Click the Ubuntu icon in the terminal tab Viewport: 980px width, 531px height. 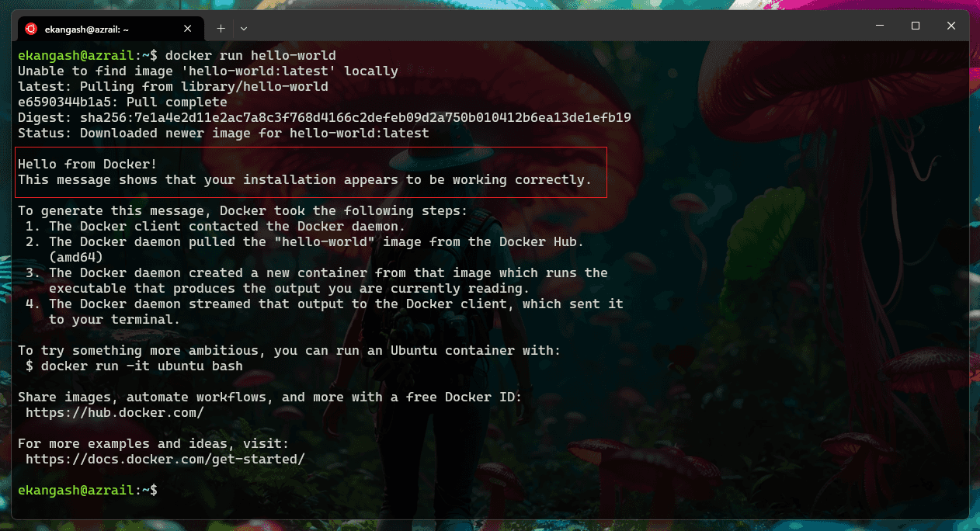[31, 29]
